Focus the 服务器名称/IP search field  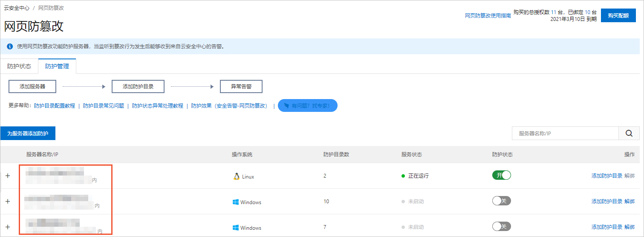[565, 133]
